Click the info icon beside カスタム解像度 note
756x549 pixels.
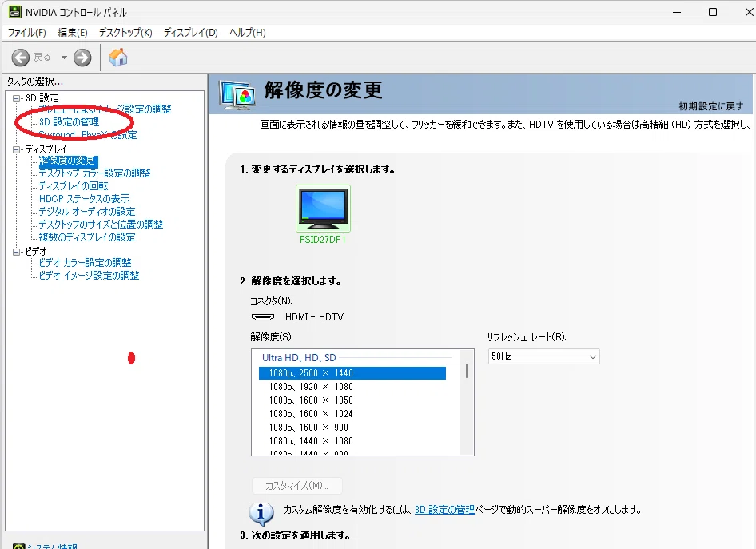(x=261, y=513)
